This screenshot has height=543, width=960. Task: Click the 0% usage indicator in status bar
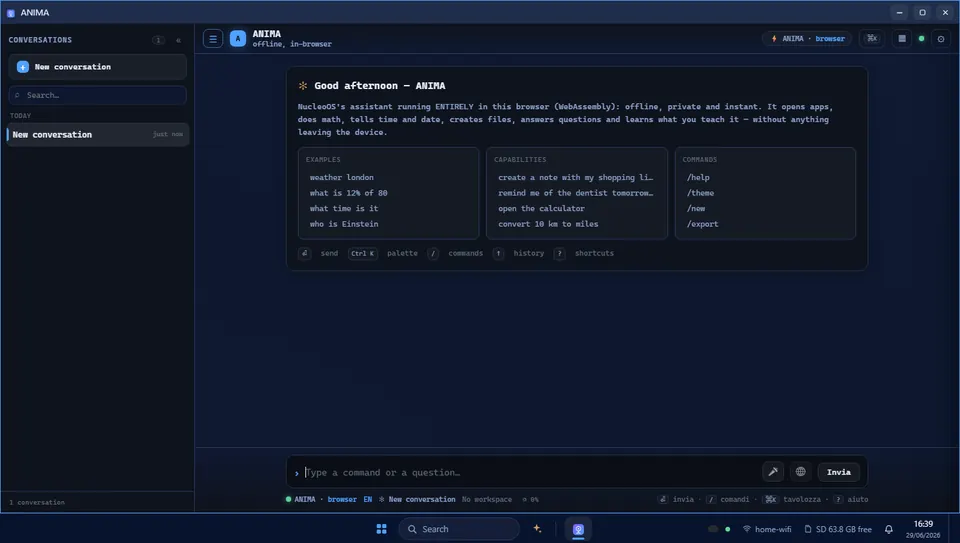click(531, 500)
